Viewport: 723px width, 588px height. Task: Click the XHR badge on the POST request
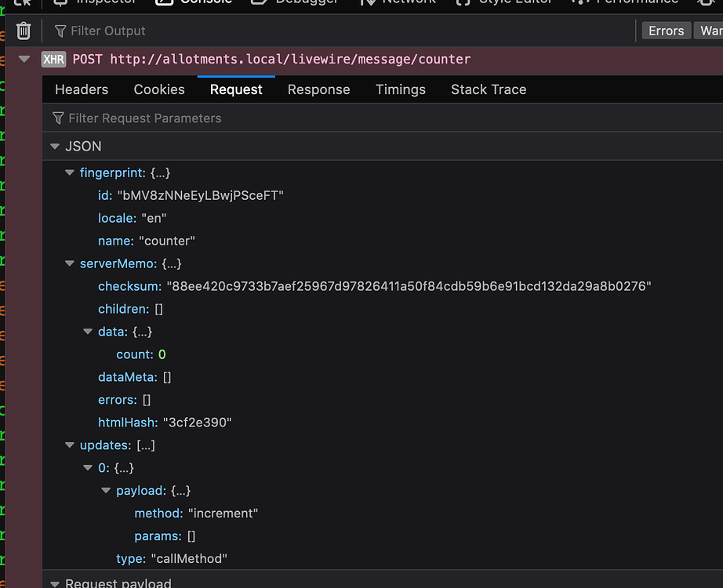[53, 59]
